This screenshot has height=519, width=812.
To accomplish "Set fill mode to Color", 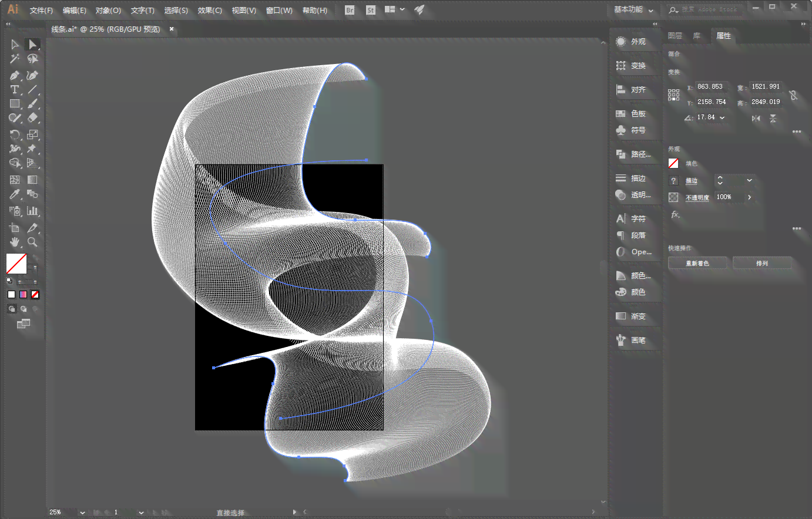I will 11,295.
